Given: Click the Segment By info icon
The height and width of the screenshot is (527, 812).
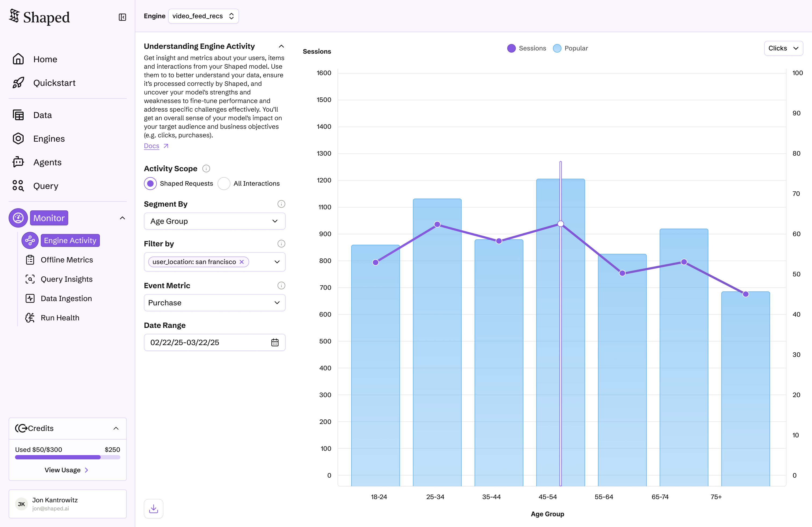Looking at the screenshot, I should (281, 204).
